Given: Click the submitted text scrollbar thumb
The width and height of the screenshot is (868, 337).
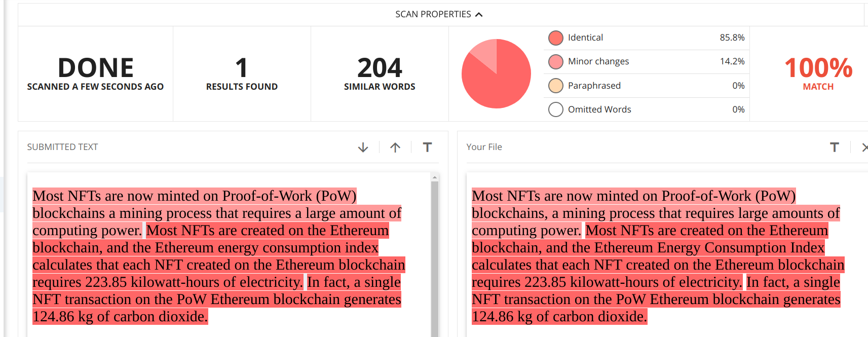Looking at the screenshot, I should tap(435, 258).
